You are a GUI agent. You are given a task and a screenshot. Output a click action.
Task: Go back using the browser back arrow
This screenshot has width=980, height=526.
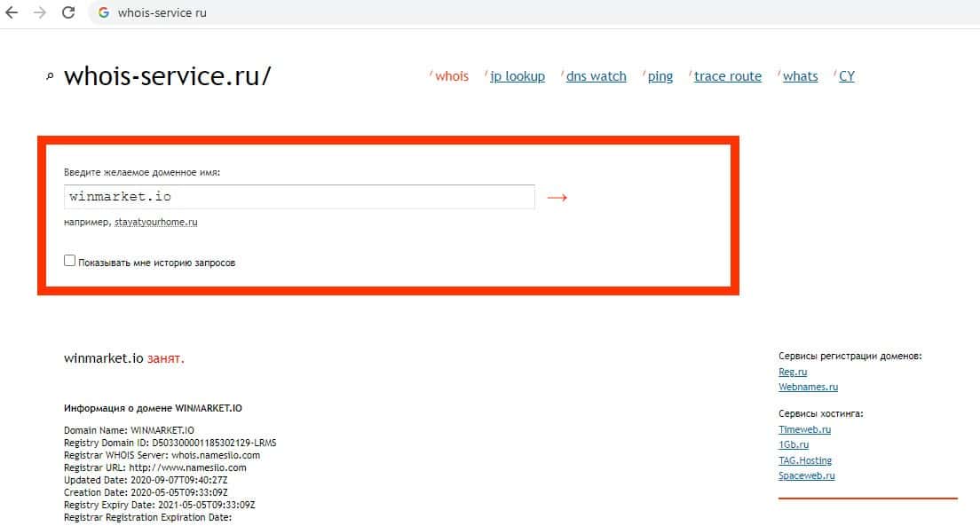click(x=12, y=12)
